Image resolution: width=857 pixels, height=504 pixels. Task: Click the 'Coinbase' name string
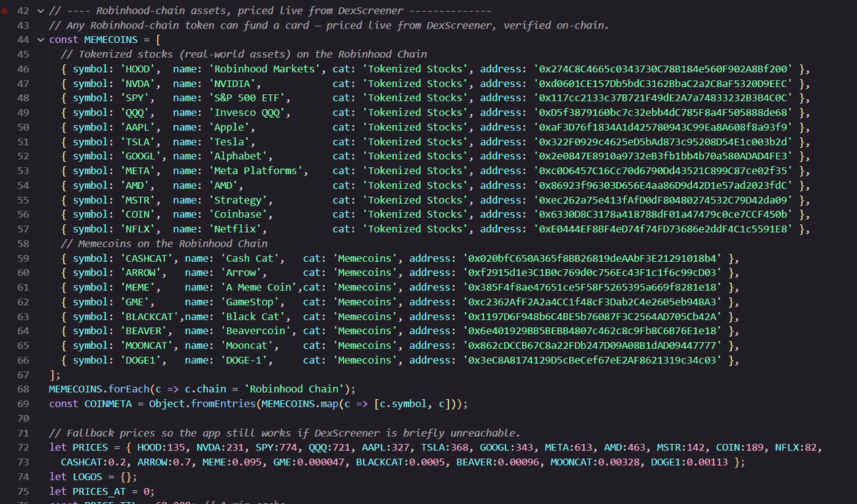[x=240, y=214]
